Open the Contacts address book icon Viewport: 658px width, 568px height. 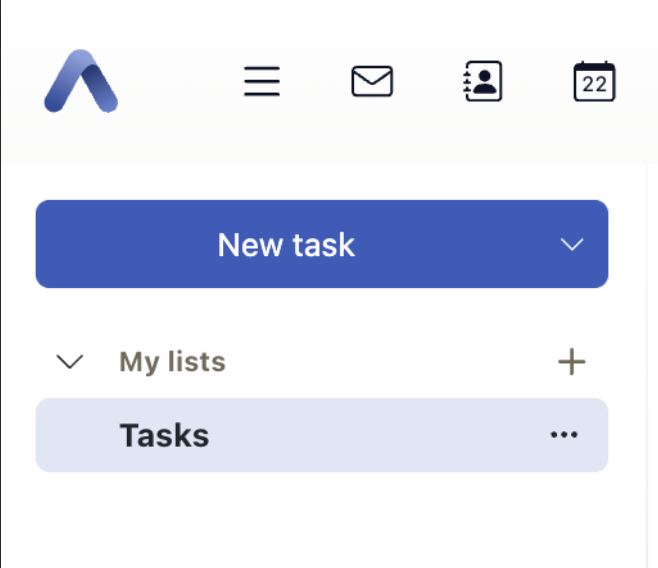click(483, 81)
